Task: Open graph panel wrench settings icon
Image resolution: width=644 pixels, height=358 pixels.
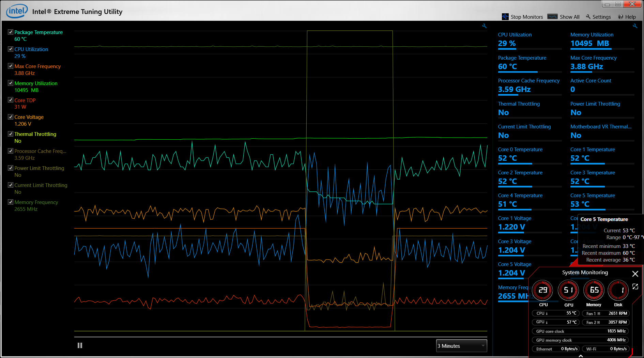Action: click(484, 26)
